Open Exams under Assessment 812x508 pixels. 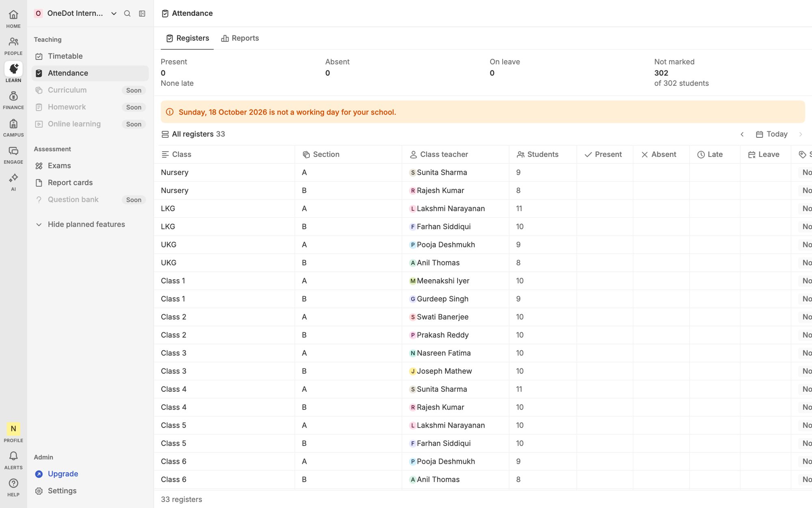(90, 166)
